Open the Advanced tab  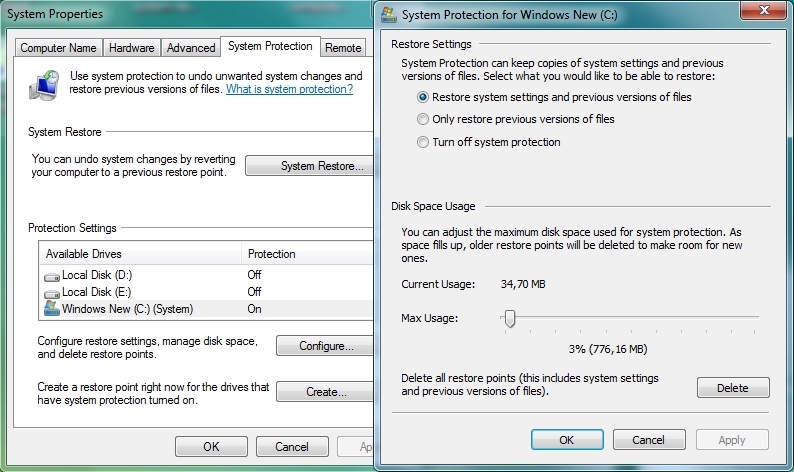click(x=191, y=48)
